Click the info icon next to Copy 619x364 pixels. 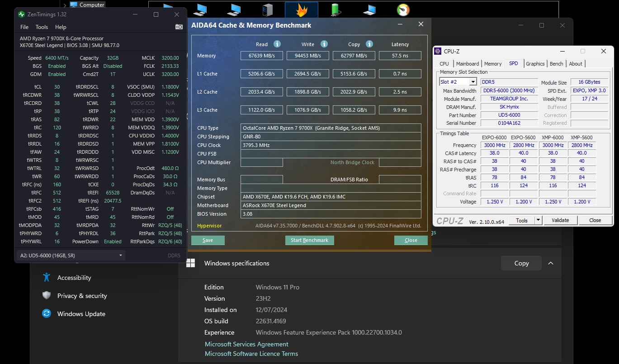[369, 44]
